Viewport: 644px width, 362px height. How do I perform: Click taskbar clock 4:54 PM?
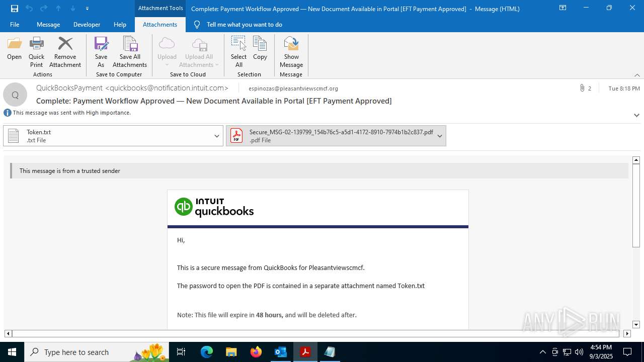pyautogui.click(x=601, y=347)
